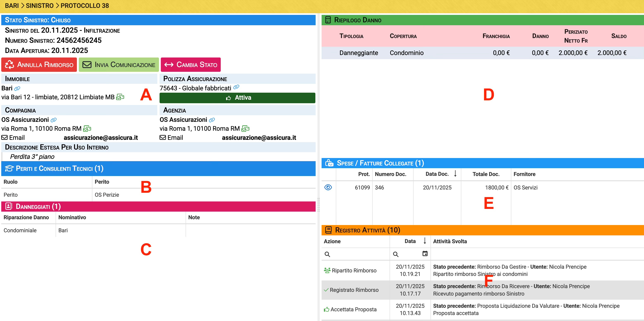The image size is (644, 321).
Task: Click the link icon next to Bari immobile
Action: [17, 88]
